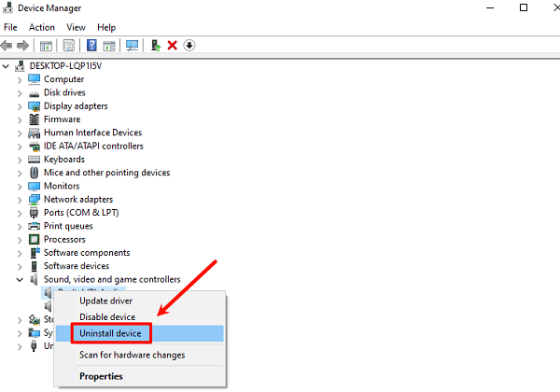The height and width of the screenshot is (392, 560).
Task: Collapse Sound, video and game controllers chevron
Action: (20, 280)
